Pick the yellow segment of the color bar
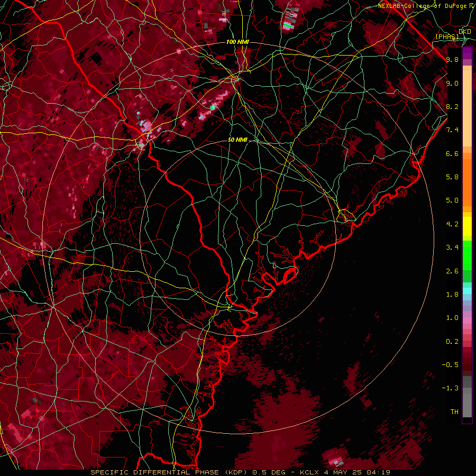 click(x=467, y=226)
